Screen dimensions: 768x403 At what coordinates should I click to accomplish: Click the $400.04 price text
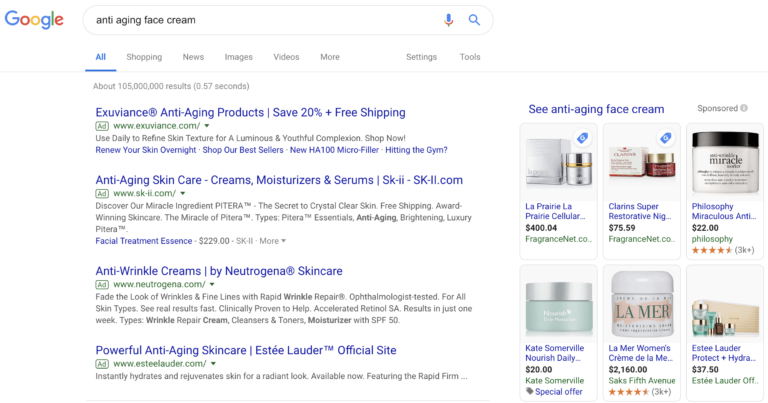tap(541, 228)
